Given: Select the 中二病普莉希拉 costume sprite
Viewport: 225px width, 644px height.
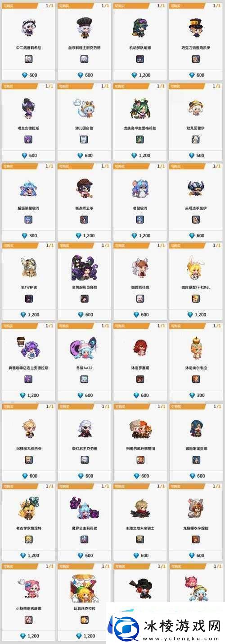Looking at the screenshot, I should pyautogui.click(x=28, y=27).
